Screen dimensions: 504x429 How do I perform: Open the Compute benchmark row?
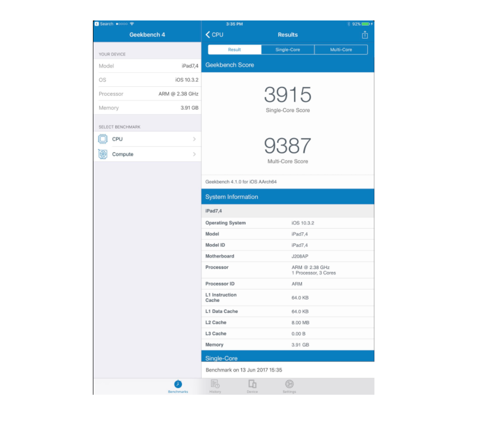(147, 154)
